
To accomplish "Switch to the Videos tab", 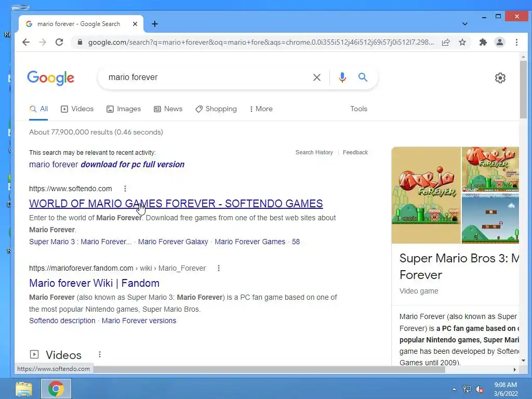I will pyautogui.click(x=77, y=109).
